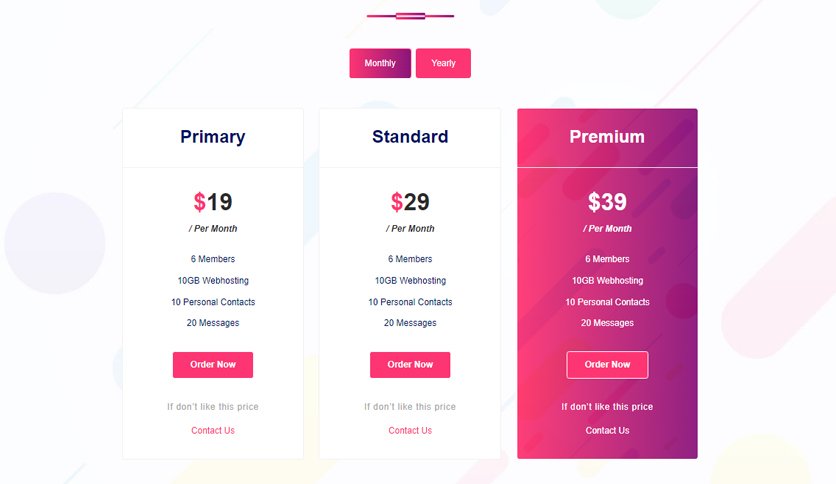Screen dimensions: 836x484
Task: Open Contact Us under Standard plan
Action: (x=410, y=430)
